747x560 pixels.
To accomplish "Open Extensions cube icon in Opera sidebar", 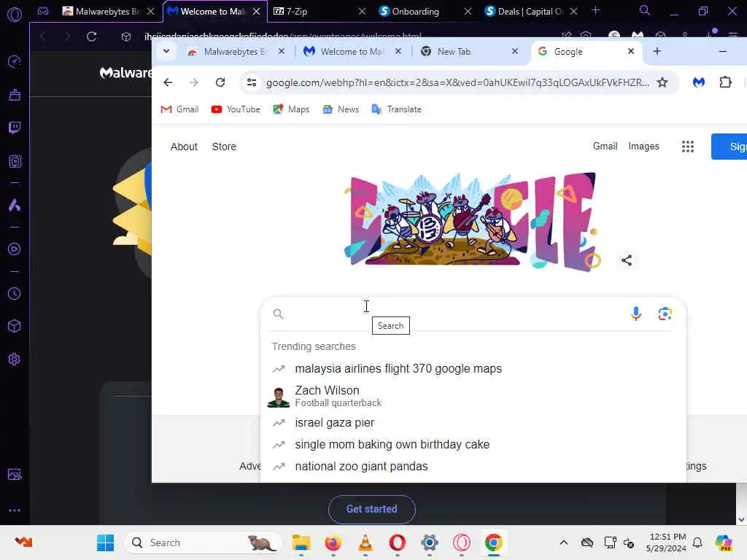I will [x=15, y=326].
